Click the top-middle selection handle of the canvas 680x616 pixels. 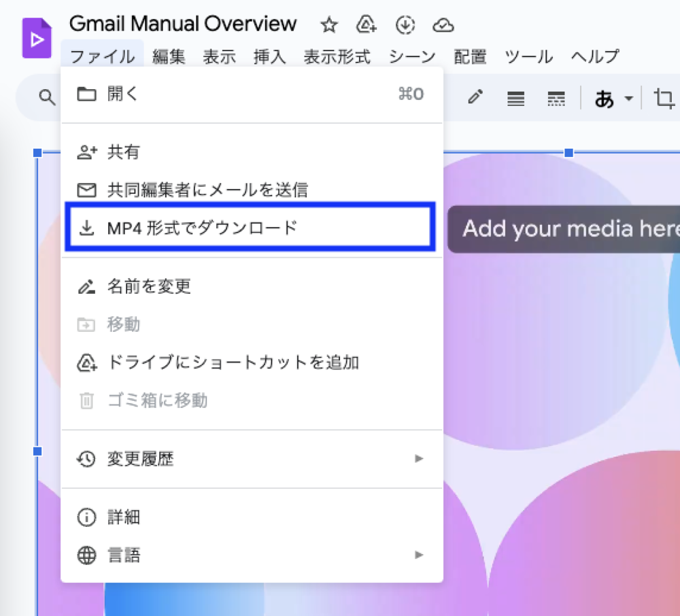569,152
